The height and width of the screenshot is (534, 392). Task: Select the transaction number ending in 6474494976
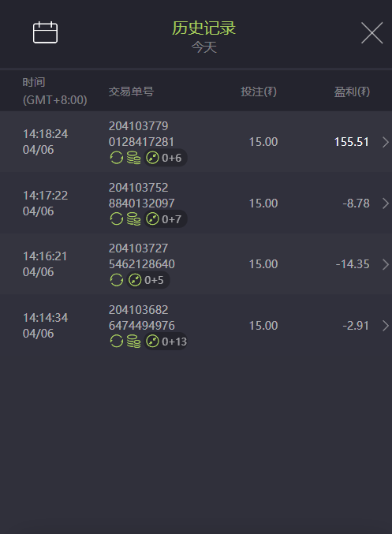142,318
